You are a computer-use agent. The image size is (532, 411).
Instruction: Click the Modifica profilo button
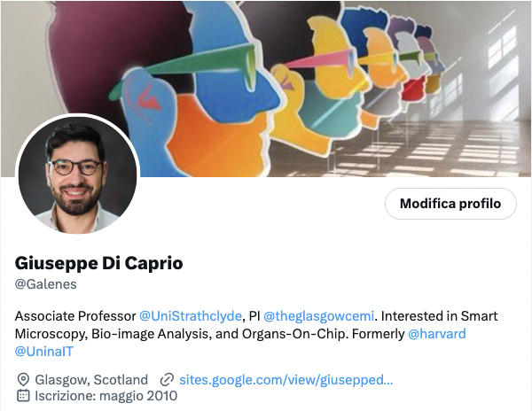(450, 204)
